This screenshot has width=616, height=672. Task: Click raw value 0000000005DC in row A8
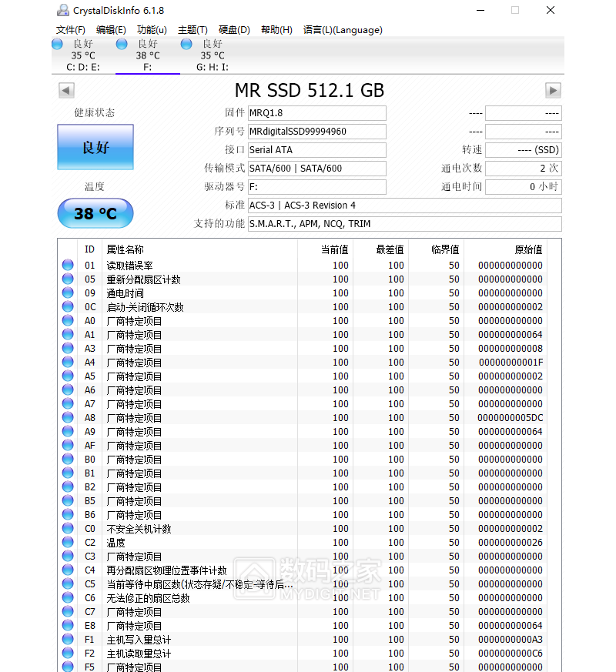pyautogui.click(x=510, y=418)
